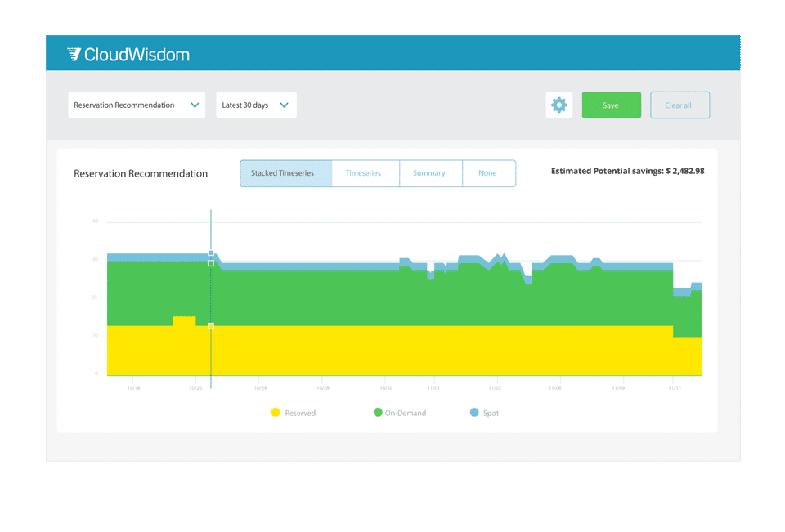Click the 10/20 x-axis label
The width and height of the screenshot is (785, 532).
pyautogui.click(x=195, y=388)
